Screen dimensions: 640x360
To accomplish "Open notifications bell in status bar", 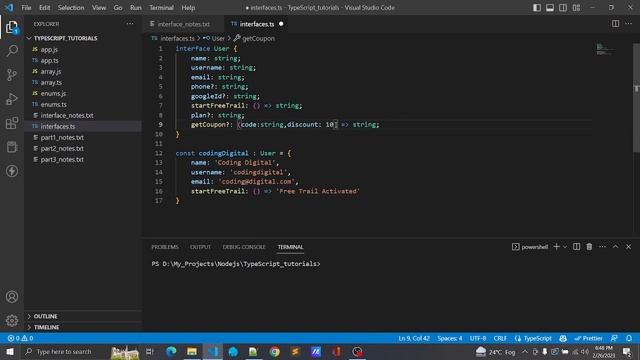I will pyautogui.click(x=629, y=338).
